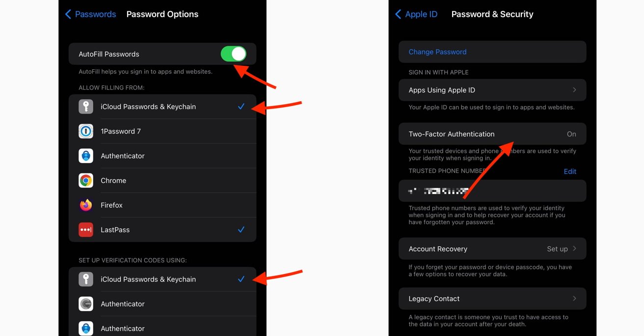Turn off the AutoFill Passwords switch
644x336 pixels.
point(233,54)
